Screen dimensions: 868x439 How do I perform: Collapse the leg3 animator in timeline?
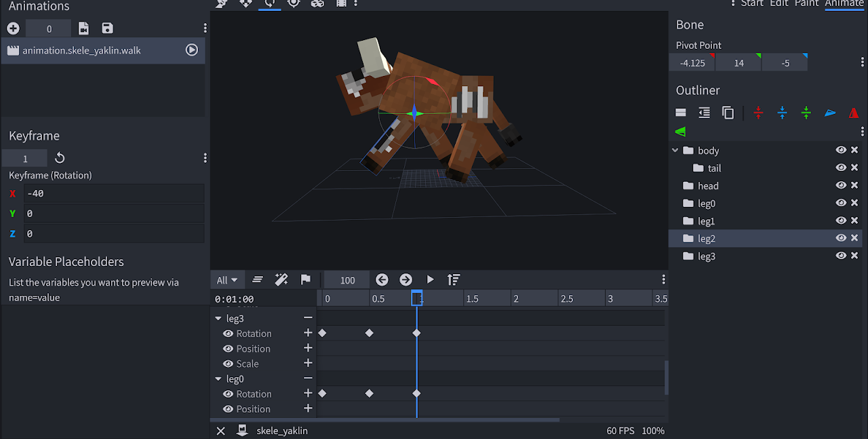[218, 318]
